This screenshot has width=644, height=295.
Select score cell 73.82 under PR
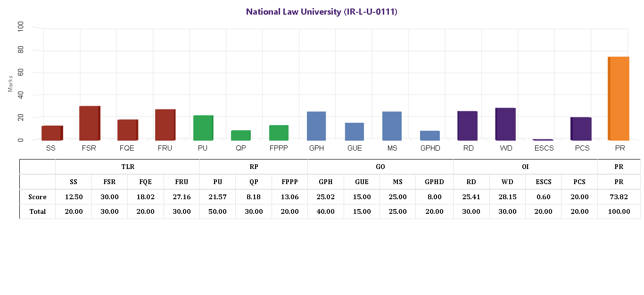pyautogui.click(x=619, y=197)
